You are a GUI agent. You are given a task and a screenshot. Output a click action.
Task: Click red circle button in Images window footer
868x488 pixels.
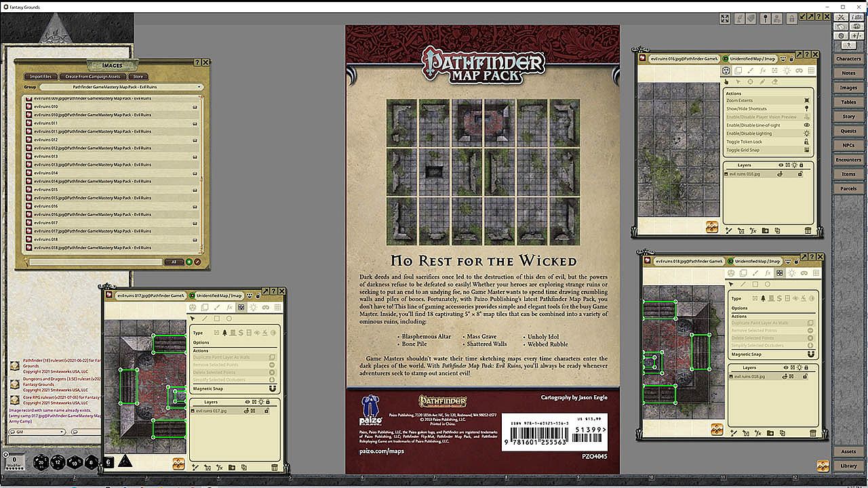click(x=197, y=262)
